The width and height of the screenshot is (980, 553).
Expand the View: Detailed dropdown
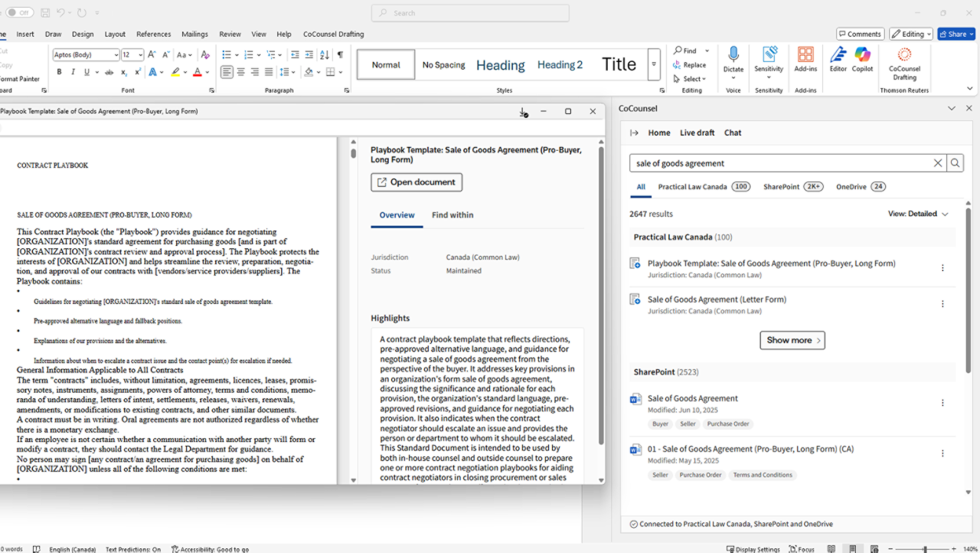coord(918,214)
